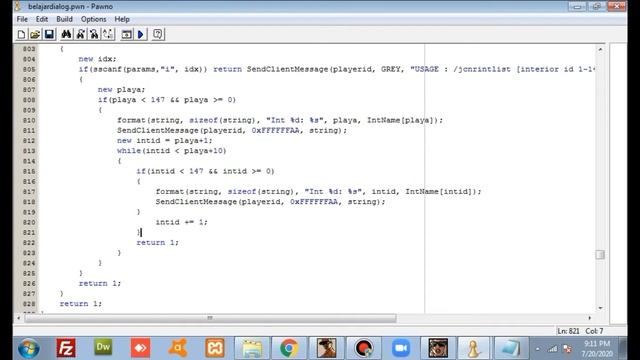This screenshot has width=640, height=360.
Task: Click the "Ln: 821" status bar entry
Action: 569,331
